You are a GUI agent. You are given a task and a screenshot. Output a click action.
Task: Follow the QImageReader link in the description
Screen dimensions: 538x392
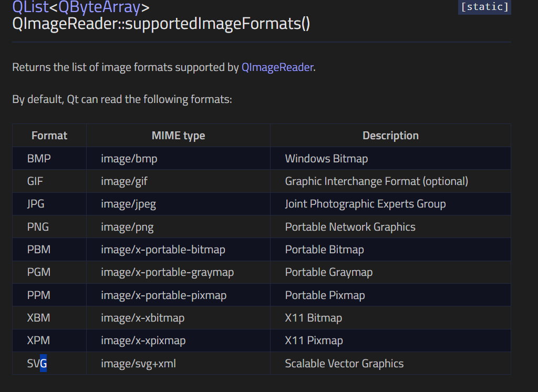pyautogui.click(x=277, y=67)
